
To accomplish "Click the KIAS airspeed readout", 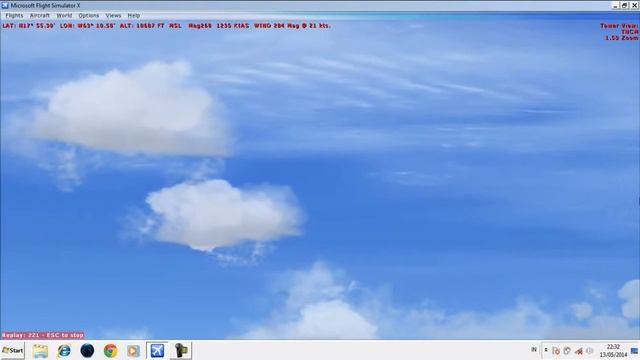I will pyautogui.click(x=232, y=26).
